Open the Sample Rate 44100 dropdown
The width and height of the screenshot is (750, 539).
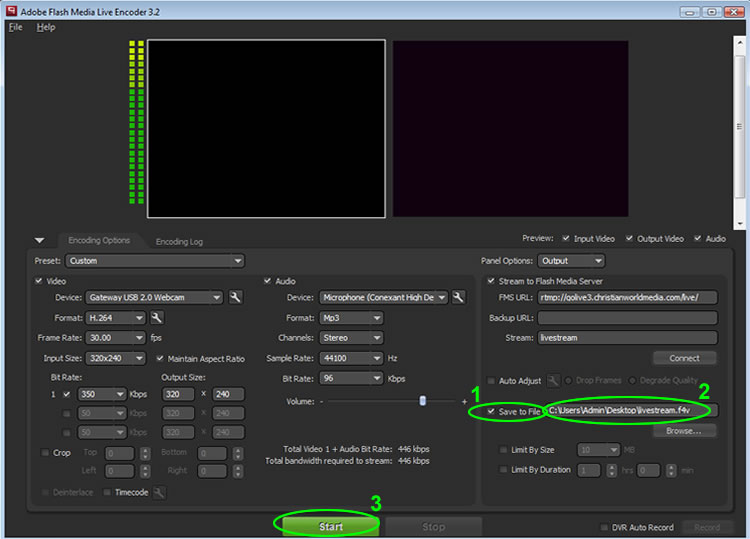pos(351,358)
